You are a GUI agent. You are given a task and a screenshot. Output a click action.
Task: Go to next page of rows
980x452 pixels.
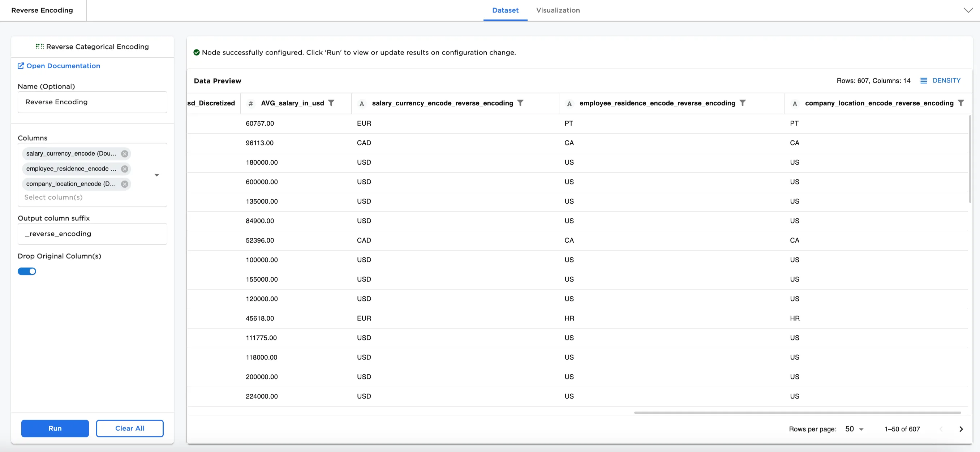(x=961, y=429)
